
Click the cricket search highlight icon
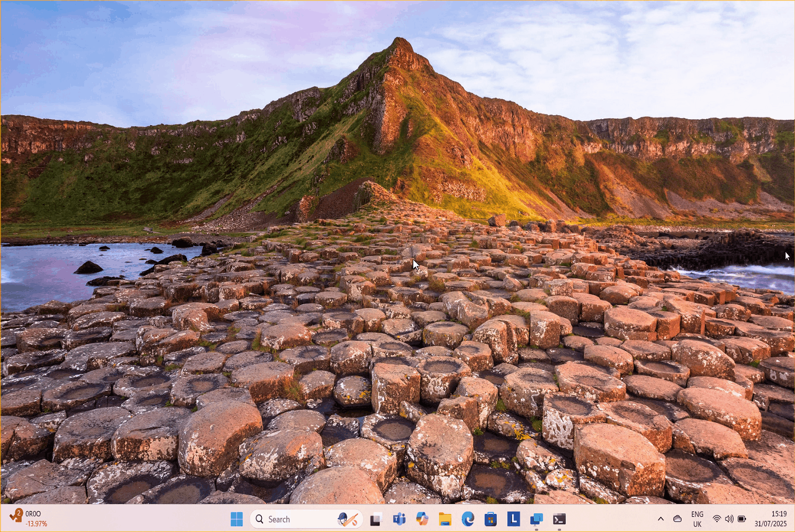click(347, 519)
